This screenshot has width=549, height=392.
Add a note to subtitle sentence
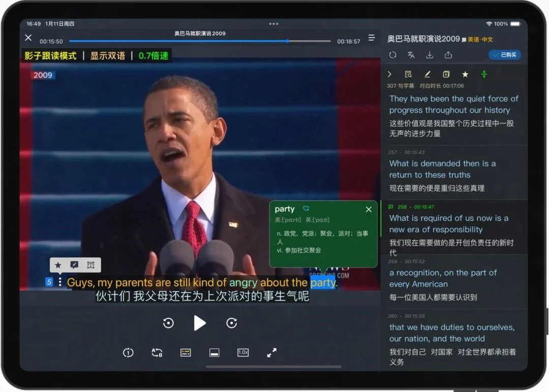click(x=74, y=265)
